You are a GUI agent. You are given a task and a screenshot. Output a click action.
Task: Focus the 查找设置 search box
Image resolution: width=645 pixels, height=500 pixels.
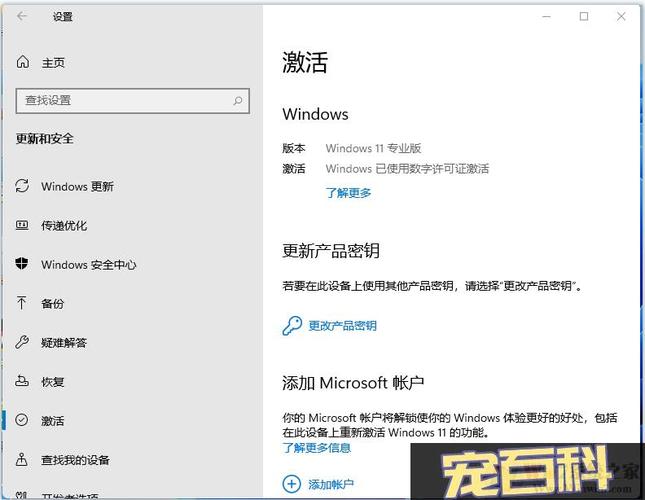132,101
